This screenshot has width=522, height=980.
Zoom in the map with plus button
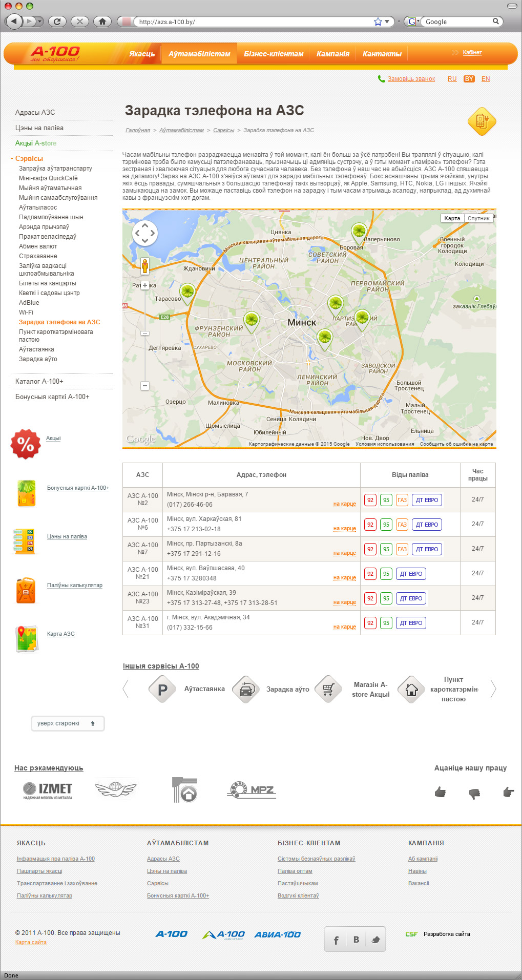[x=145, y=285]
